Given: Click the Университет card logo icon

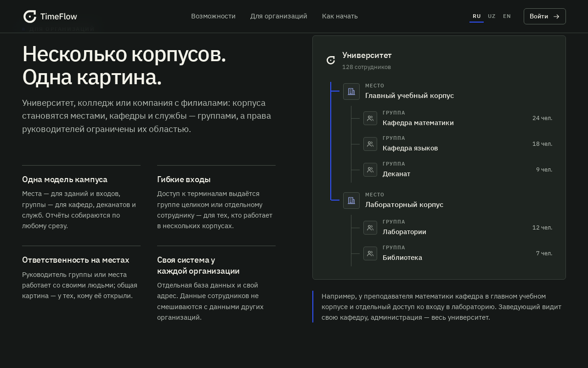Looking at the screenshot, I should 331,60.
